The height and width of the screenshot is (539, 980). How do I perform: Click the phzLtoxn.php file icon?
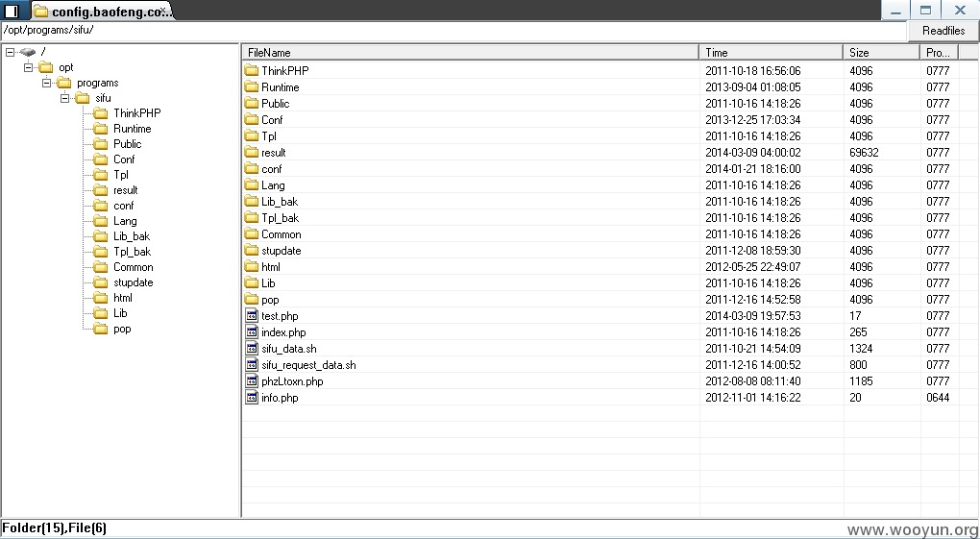(x=252, y=380)
